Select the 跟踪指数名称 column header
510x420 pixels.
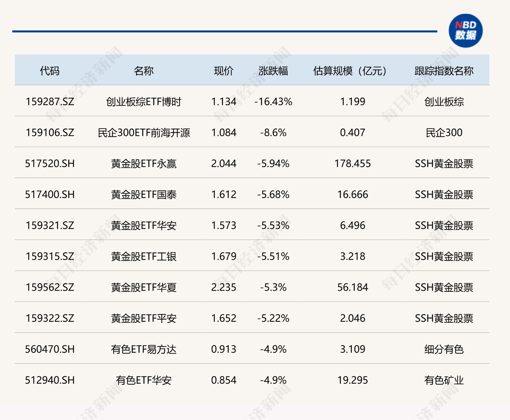[x=444, y=71]
